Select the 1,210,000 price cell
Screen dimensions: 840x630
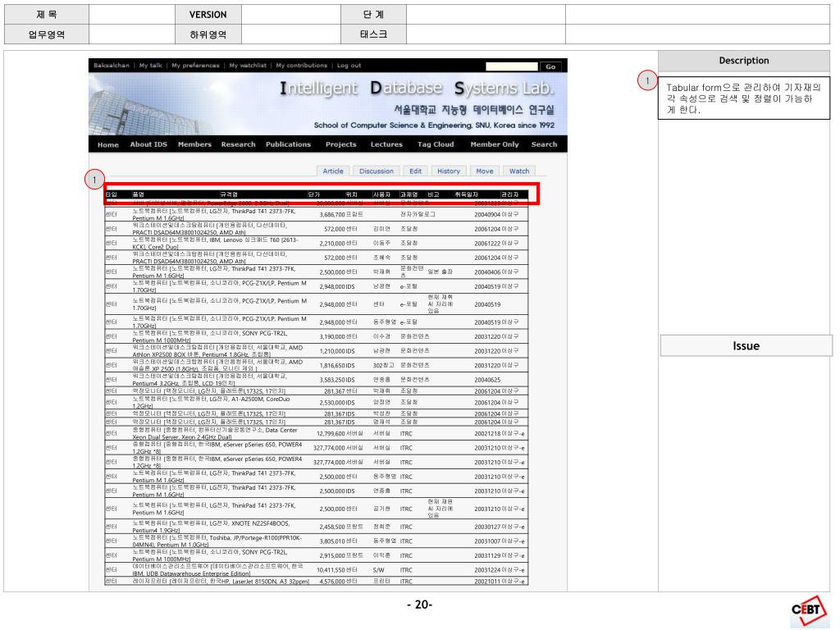332,351
